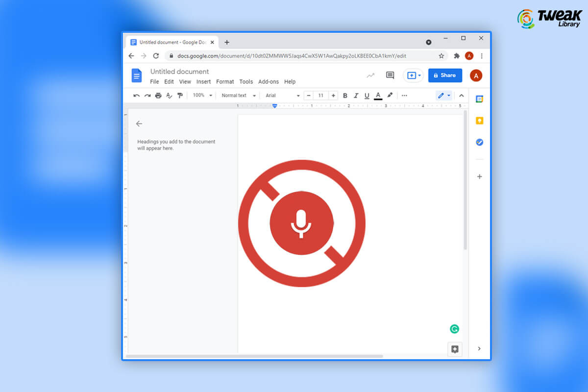Click the document title Untitled document field
Viewport: 588px width, 392px height.
point(179,72)
